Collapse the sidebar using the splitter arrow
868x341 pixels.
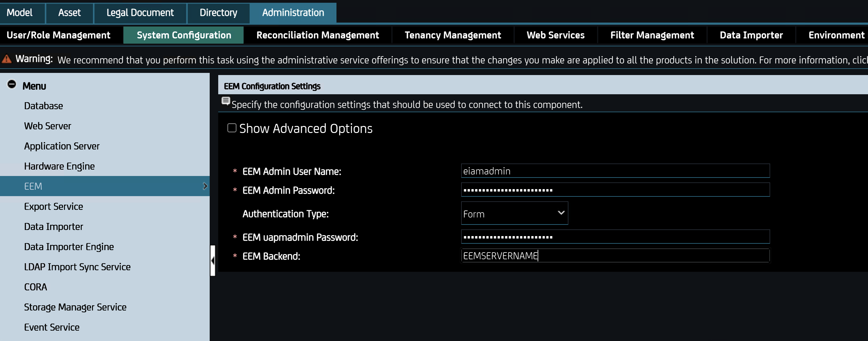[213, 261]
